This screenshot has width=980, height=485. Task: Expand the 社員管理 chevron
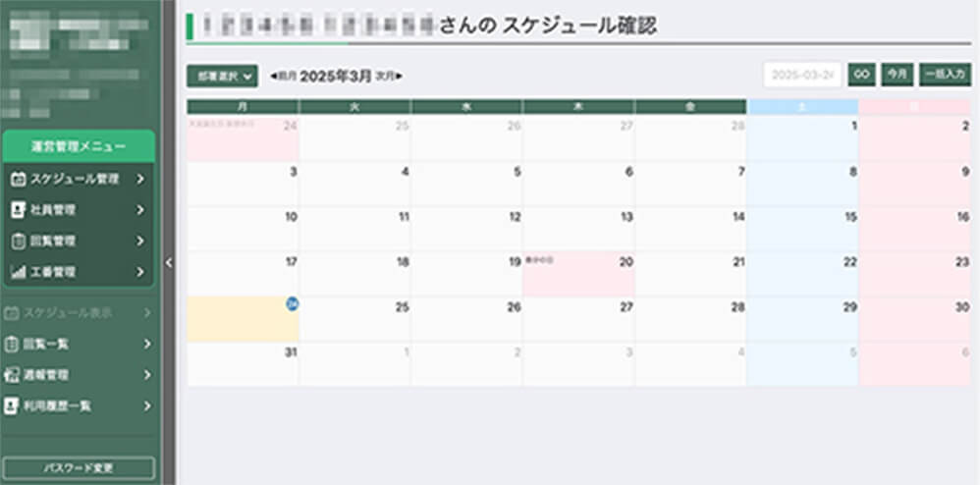point(140,211)
